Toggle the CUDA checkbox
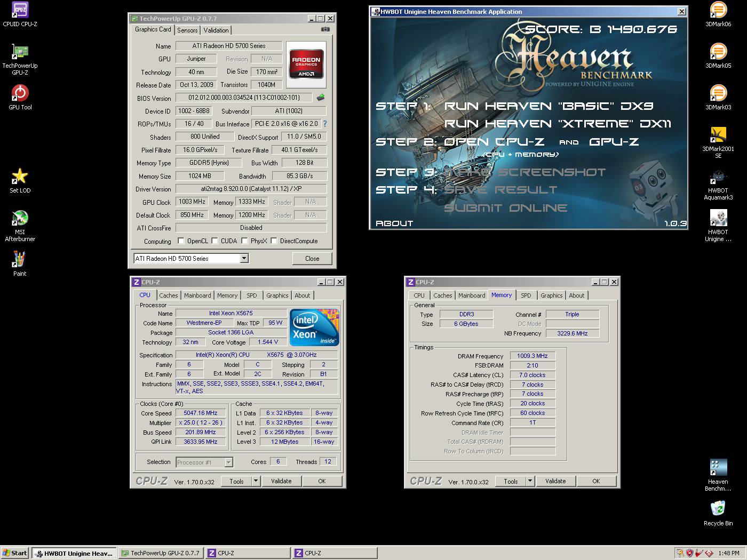 (x=214, y=241)
